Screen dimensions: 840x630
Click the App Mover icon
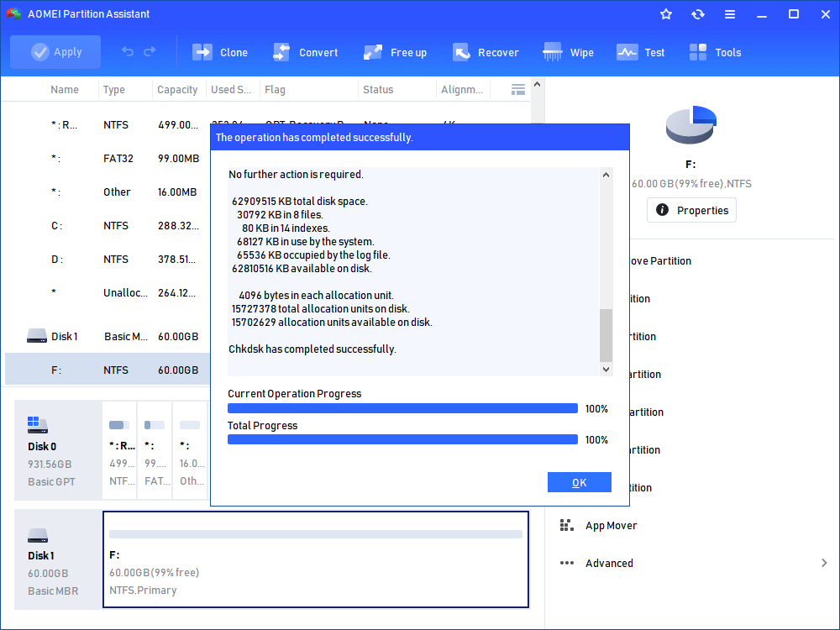(566, 526)
